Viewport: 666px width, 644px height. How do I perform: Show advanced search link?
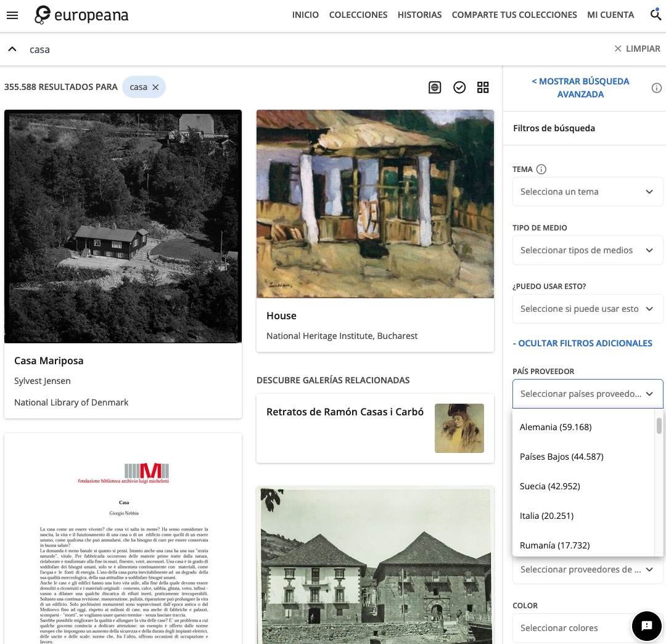(x=580, y=88)
